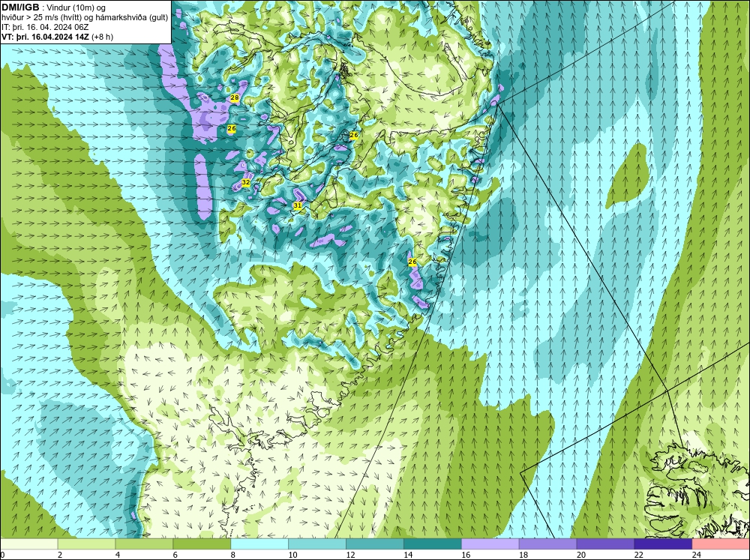Click the 'IT: þri. 16. 04. 2024 06Z' line
Screen dimensions: 750x560
[x=45, y=27]
